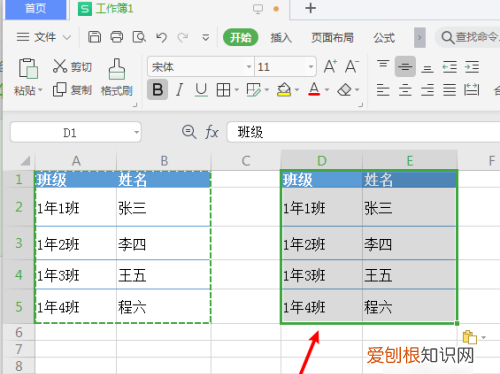Open the font size dropdown showing 11
The width and height of the screenshot is (500, 374).
click(x=311, y=67)
